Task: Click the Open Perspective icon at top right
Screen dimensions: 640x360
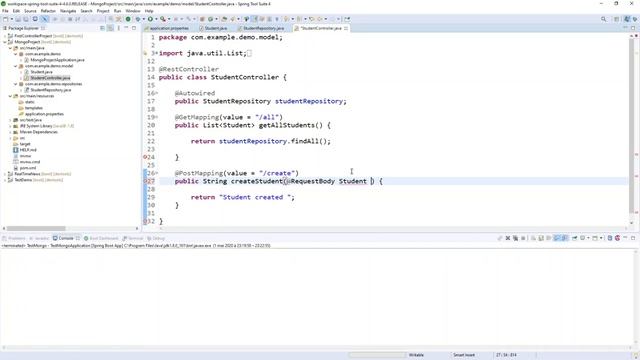Action: (x=617, y=19)
